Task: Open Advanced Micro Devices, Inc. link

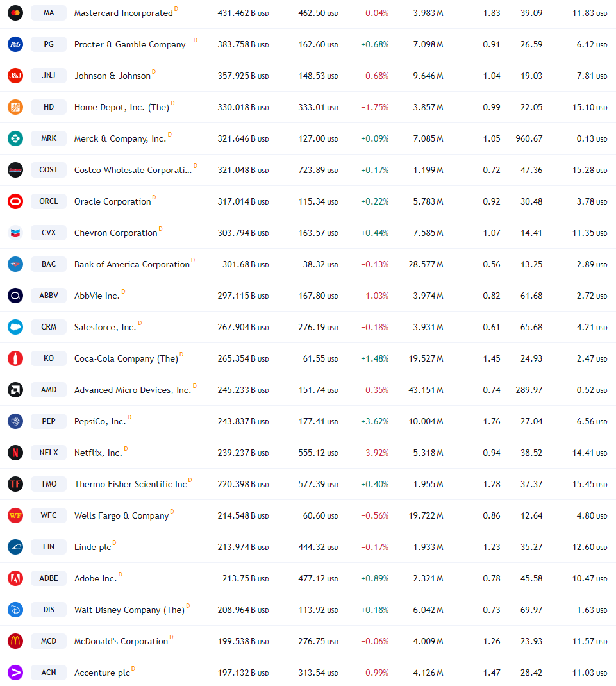Action: click(x=133, y=390)
